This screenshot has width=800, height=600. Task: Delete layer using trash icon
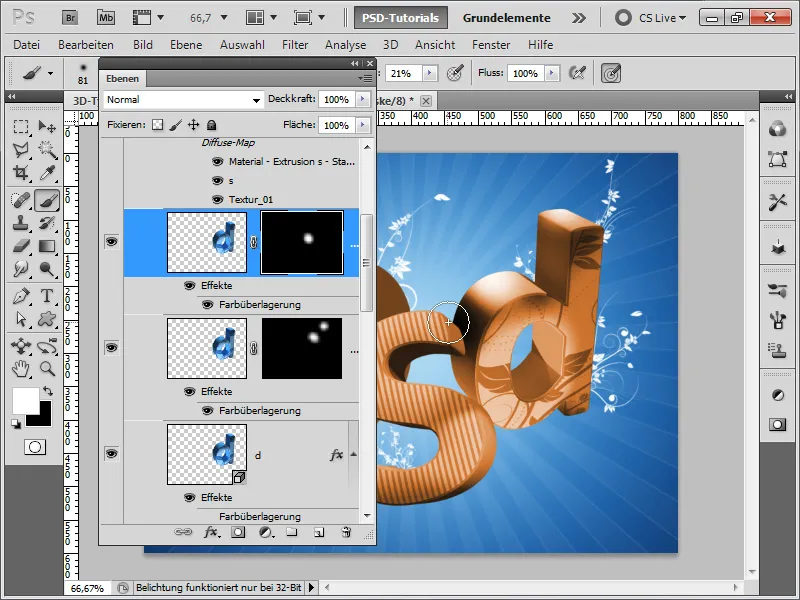pos(346,532)
